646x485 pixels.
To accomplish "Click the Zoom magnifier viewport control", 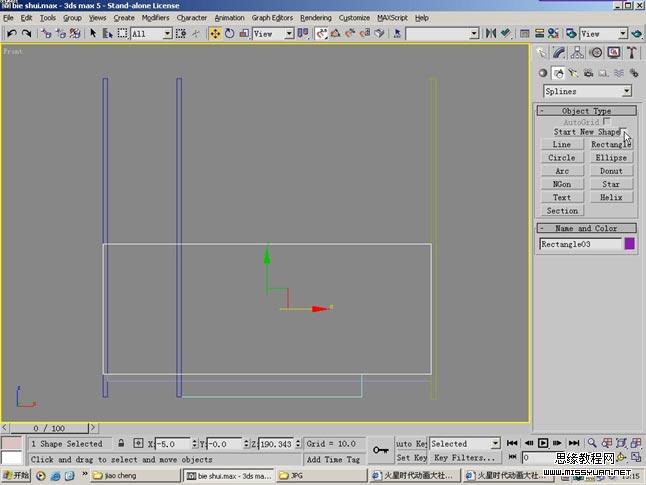I will coord(592,443).
